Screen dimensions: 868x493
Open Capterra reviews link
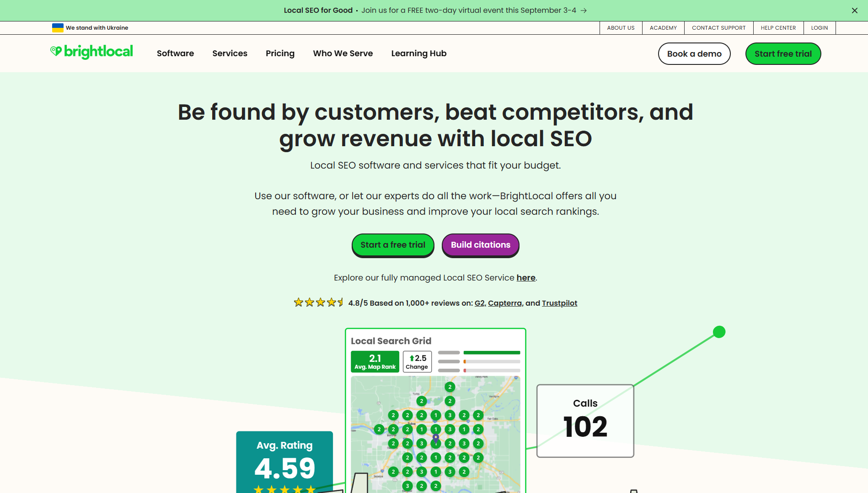(x=505, y=303)
